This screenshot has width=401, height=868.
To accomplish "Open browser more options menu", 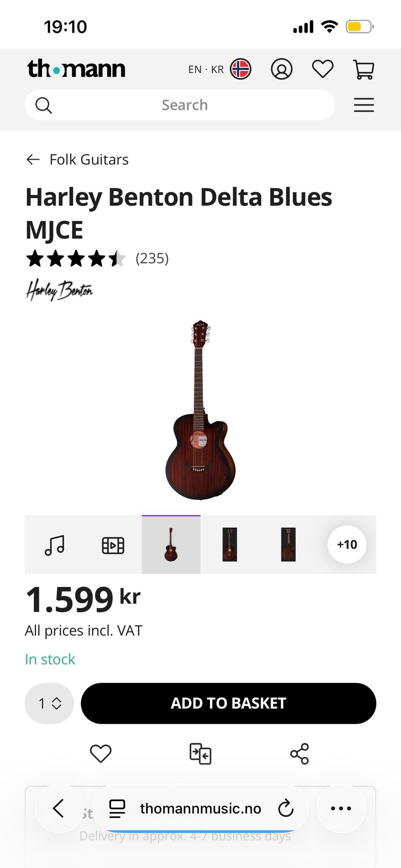I will 341,808.
